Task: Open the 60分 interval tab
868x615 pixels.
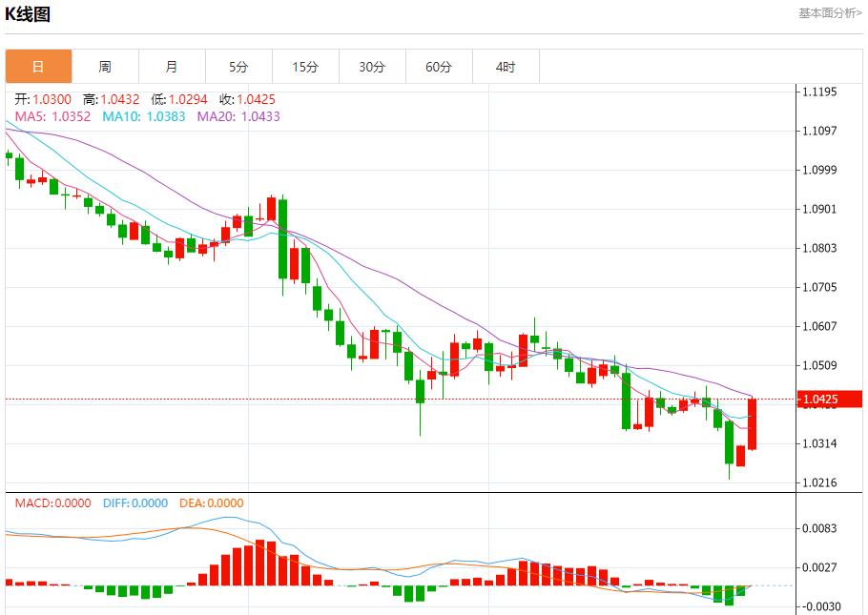Action: [x=439, y=67]
